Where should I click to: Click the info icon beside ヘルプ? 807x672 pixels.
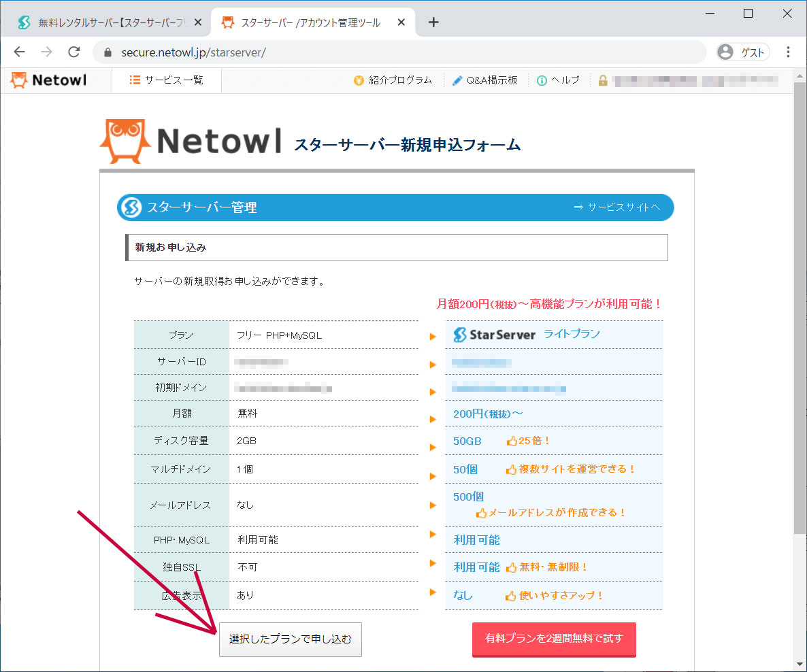(542, 81)
